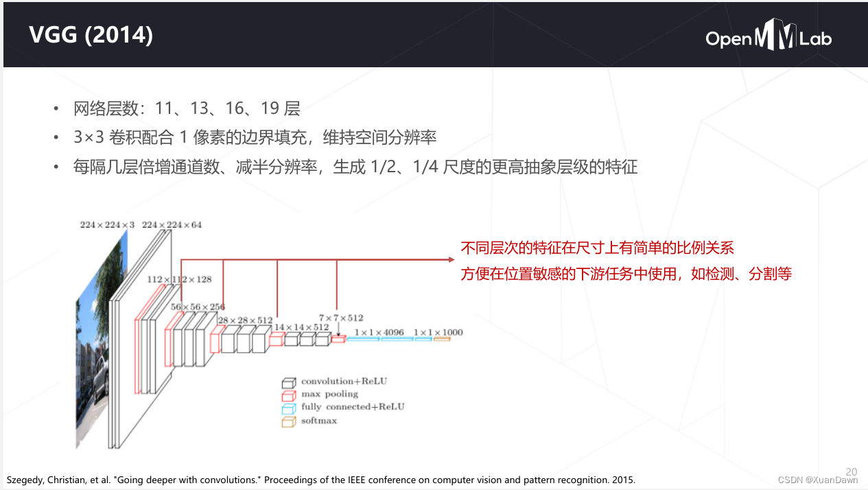Select the softmax legend cube icon
This screenshot has height=490, width=868.
coord(289,421)
